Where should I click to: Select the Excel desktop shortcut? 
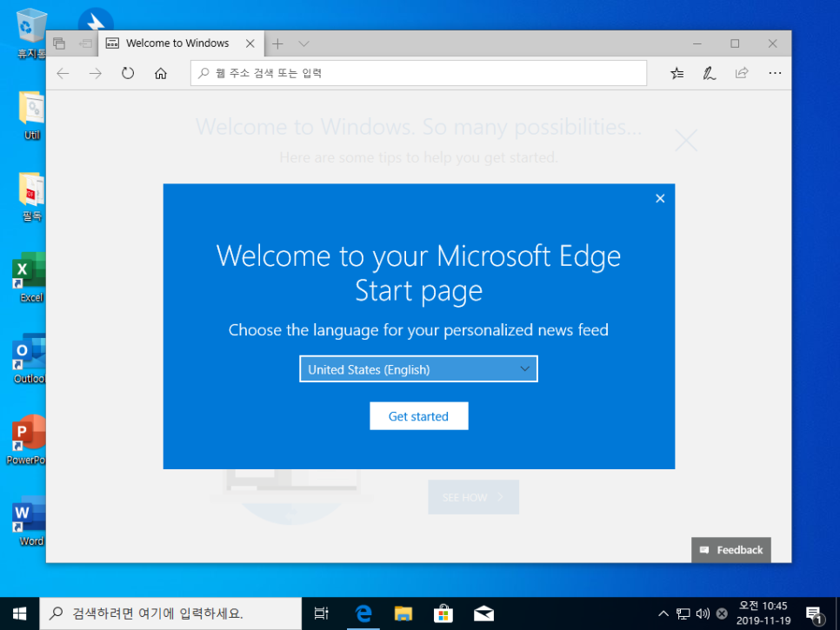pos(30,277)
